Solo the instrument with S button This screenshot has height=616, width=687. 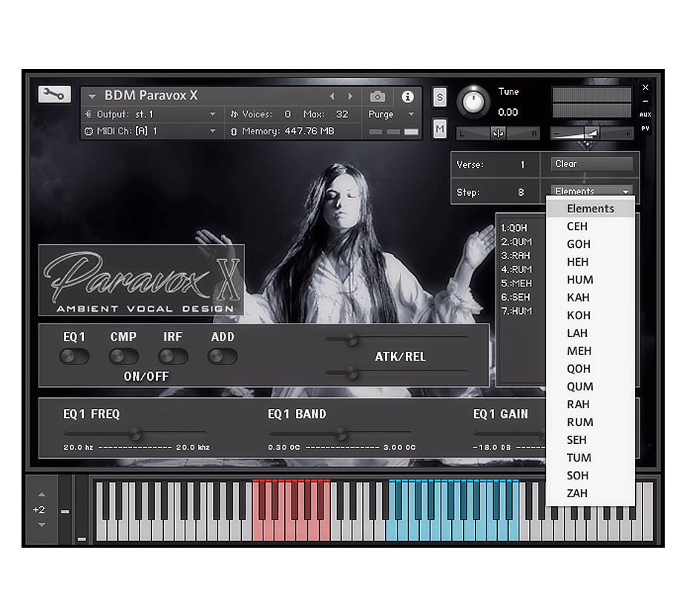coord(439,97)
